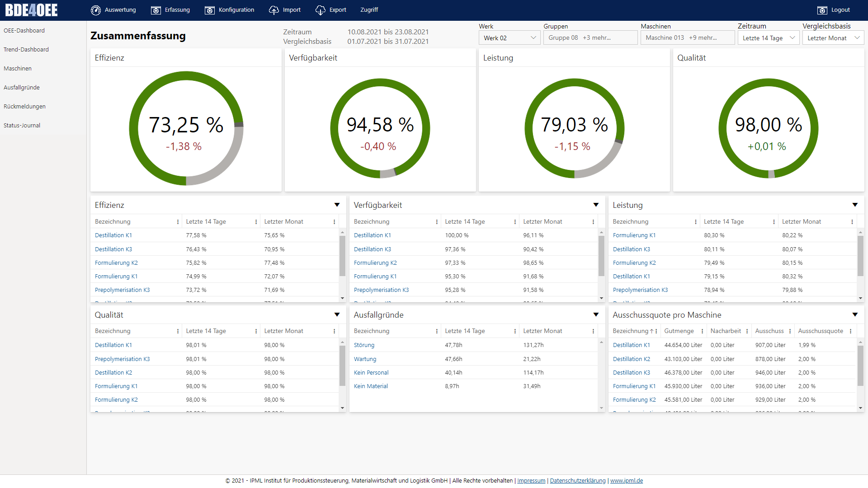Open Destillation K2 in Ausschussquote table

point(632,359)
